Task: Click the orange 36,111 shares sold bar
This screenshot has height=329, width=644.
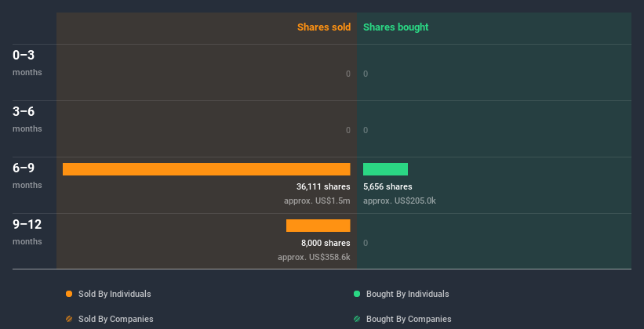Action: [x=206, y=169]
